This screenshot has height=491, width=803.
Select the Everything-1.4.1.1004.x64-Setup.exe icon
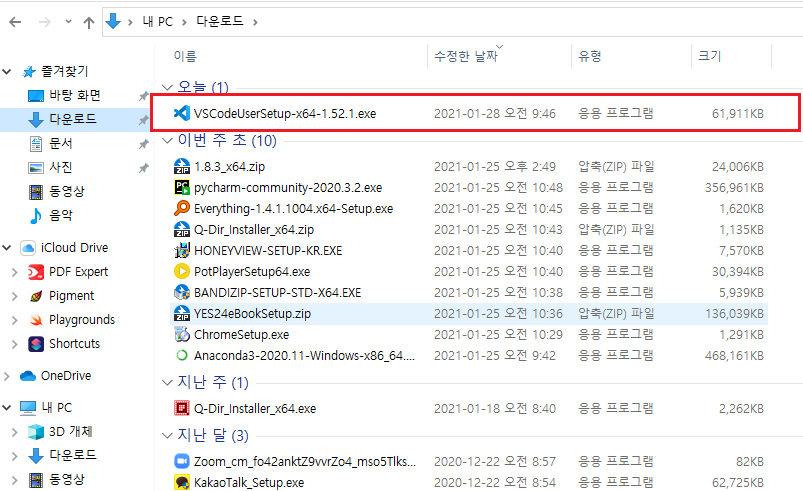coord(182,208)
